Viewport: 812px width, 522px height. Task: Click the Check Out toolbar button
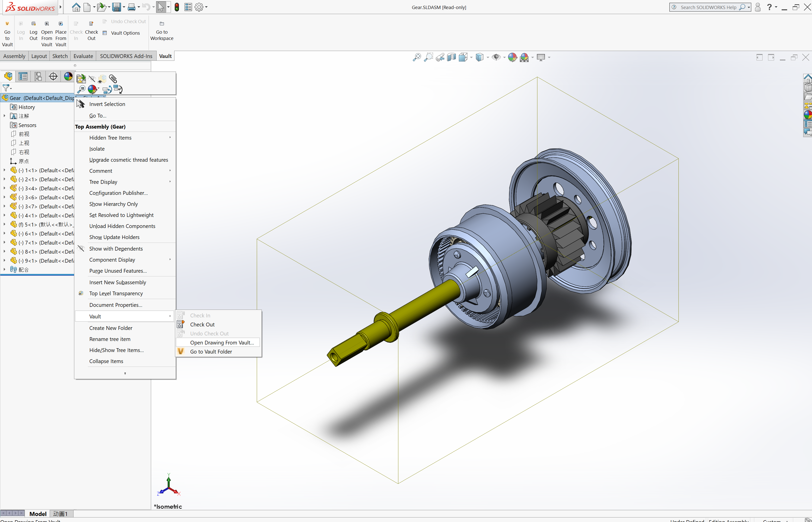point(91,31)
